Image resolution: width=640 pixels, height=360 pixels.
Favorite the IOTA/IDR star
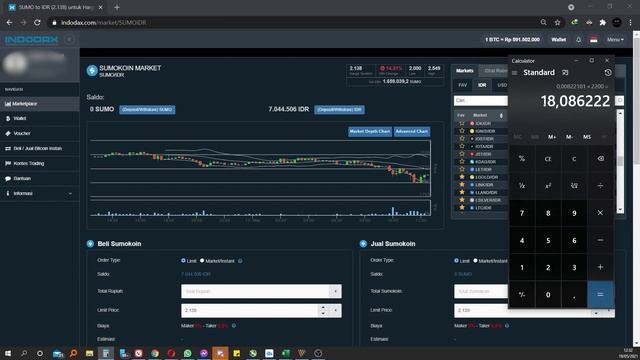pos(462,146)
